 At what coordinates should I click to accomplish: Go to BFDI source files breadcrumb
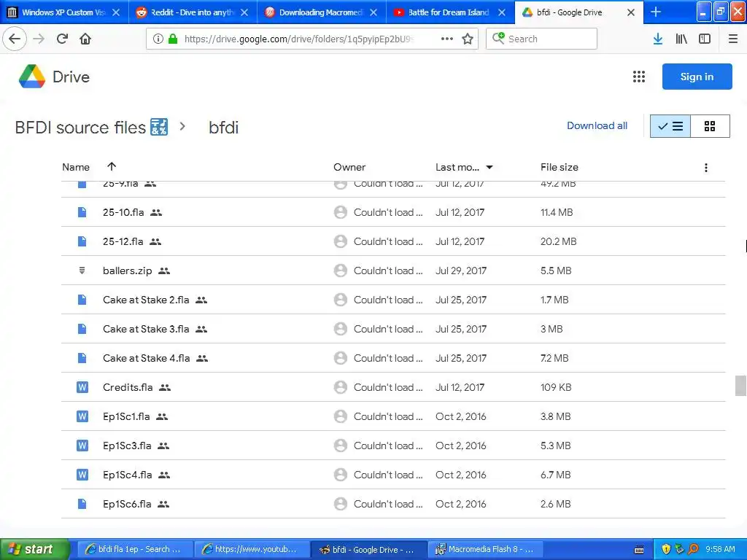[x=91, y=127]
